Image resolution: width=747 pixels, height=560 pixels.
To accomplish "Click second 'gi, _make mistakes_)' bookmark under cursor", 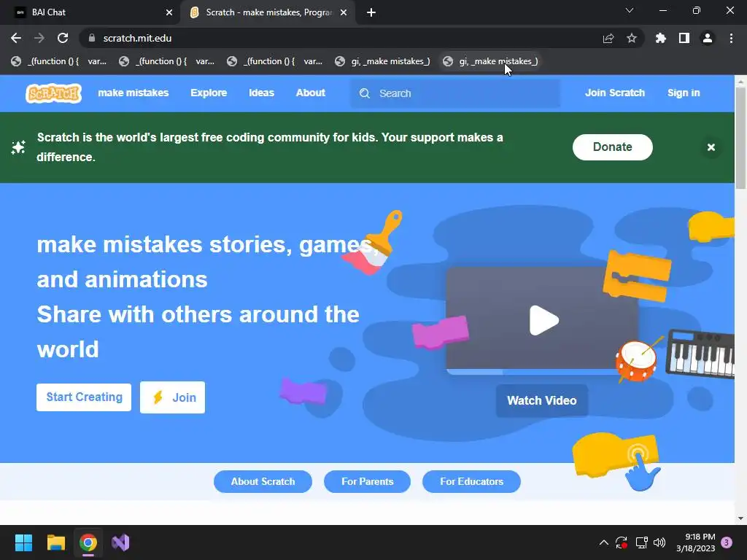I will point(491,61).
